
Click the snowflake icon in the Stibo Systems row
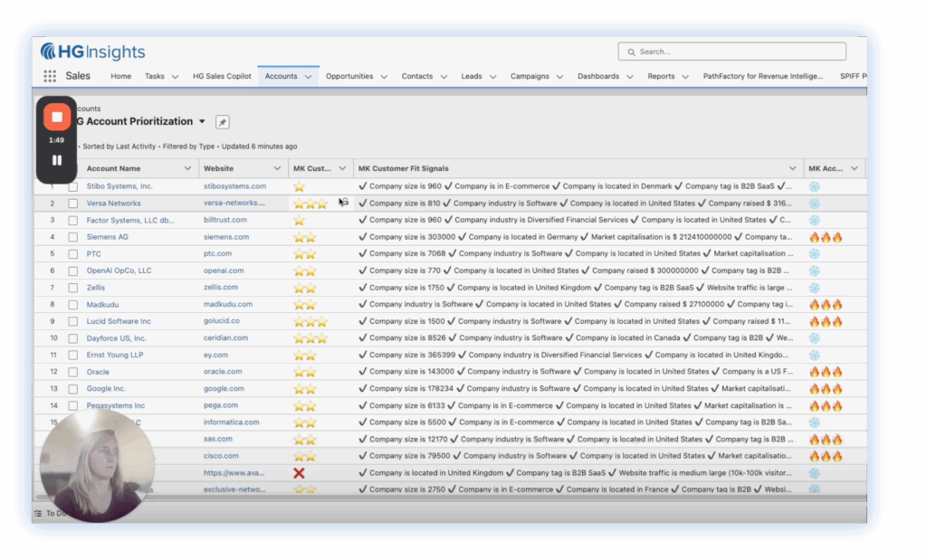[x=814, y=186]
